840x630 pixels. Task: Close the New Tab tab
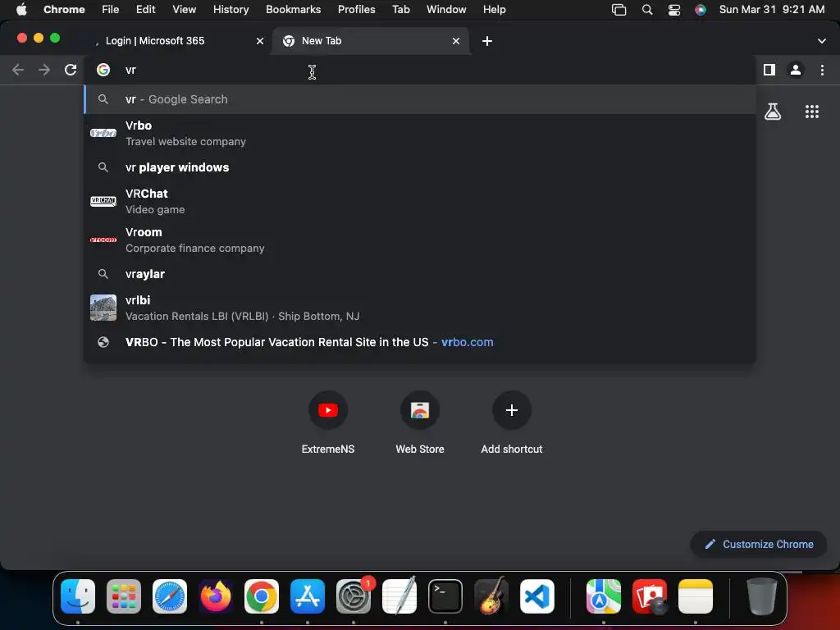click(456, 41)
